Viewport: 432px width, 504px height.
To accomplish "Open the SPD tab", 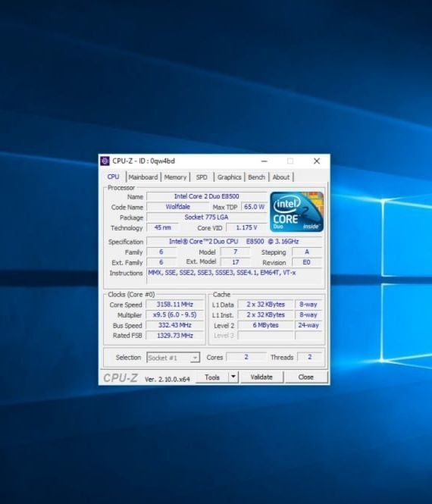I will [202, 177].
